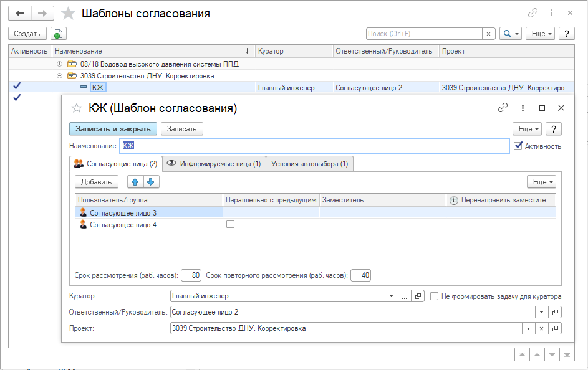Viewport: 588px width, 370px height.
Task: Open the Куратор dropdown list
Action: [392, 296]
